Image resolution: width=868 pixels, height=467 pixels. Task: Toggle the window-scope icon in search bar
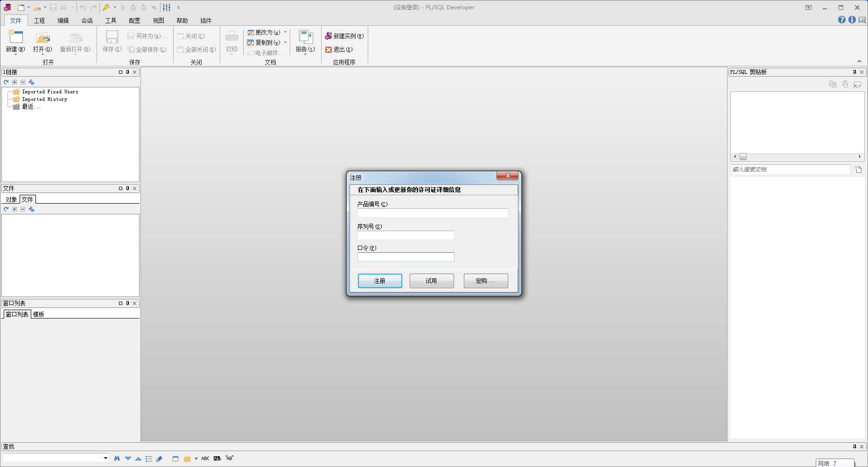click(x=175, y=459)
